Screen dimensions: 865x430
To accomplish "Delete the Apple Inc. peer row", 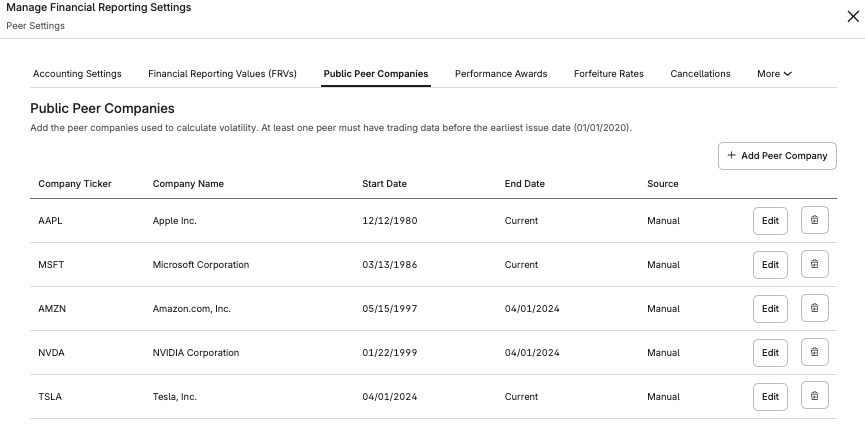I will (x=815, y=221).
